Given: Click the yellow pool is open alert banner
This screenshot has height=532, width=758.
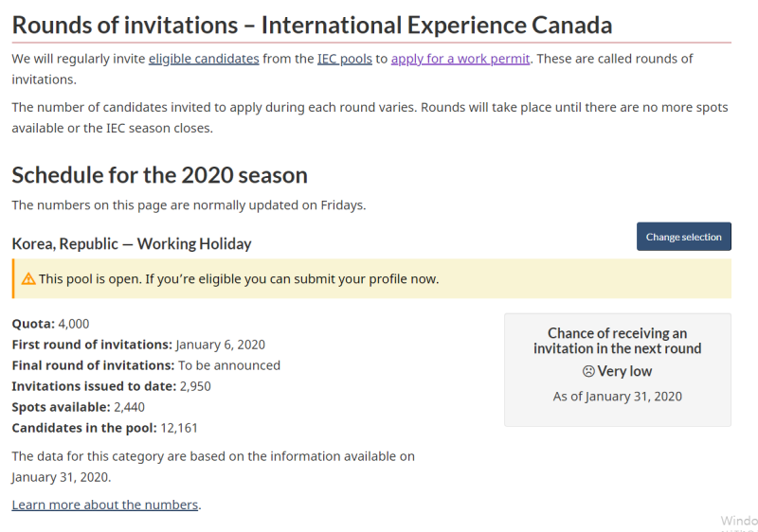Looking at the screenshot, I should [x=371, y=278].
